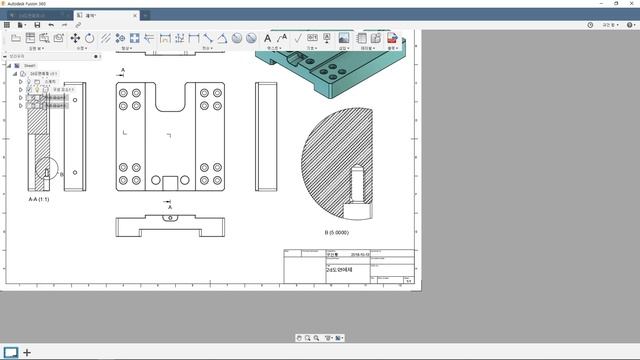
Task: Create a Base View
Action: [x=16, y=38]
